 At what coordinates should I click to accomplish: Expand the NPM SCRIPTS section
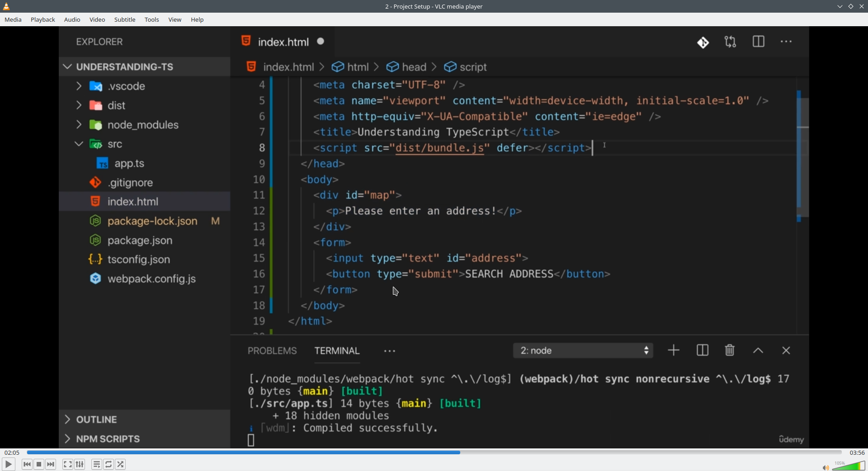click(x=145, y=439)
